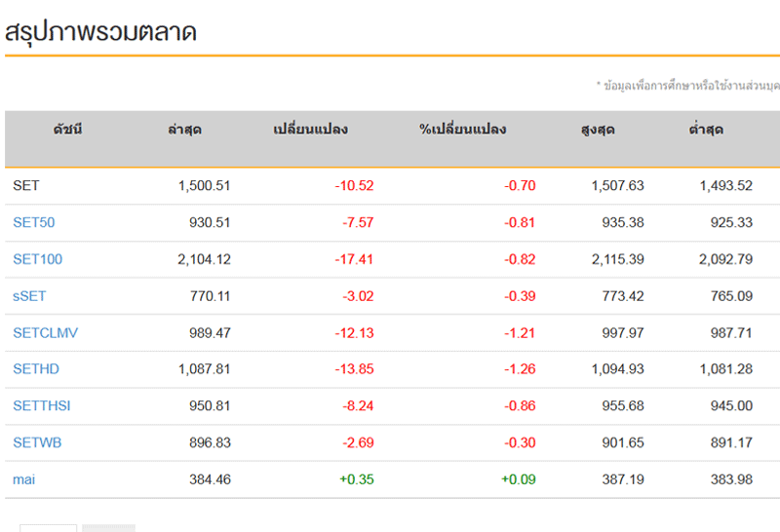Click the %เปลี่ยนแปลง column header
This screenshot has height=532, width=780.
point(463,130)
